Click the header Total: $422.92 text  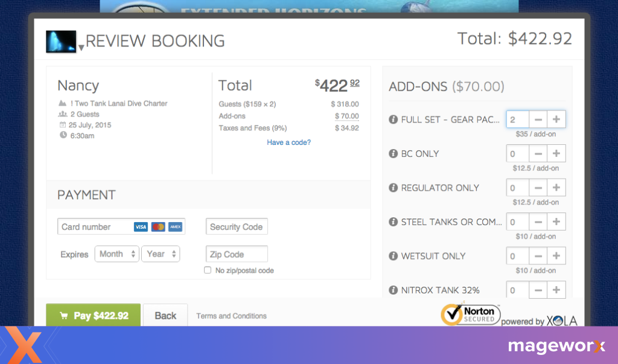[x=514, y=39]
